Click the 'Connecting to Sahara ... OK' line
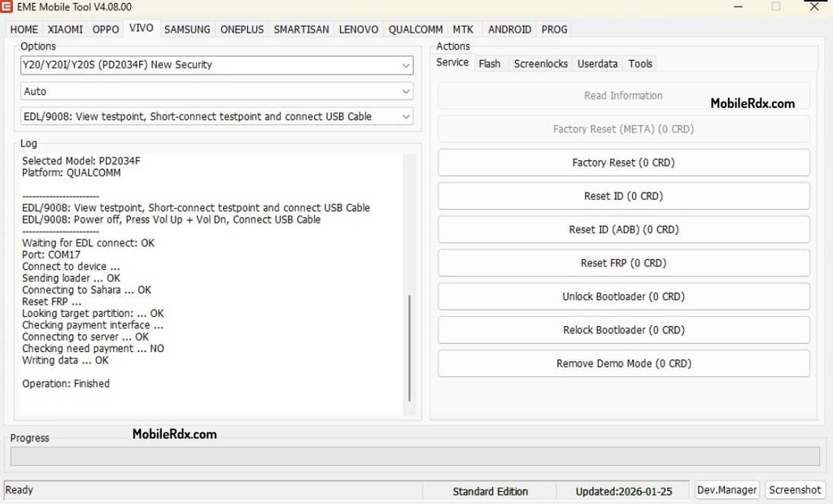This screenshot has width=833, height=504. [x=86, y=290]
